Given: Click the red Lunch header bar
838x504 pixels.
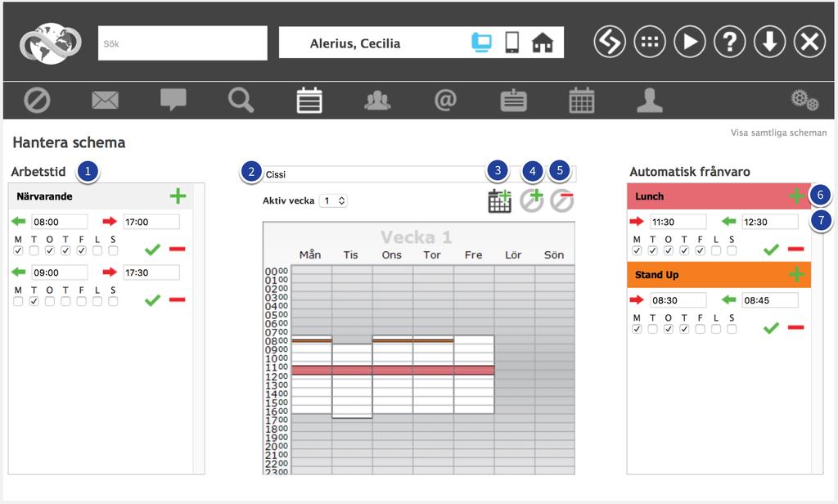Looking at the screenshot, I should coord(719,196).
